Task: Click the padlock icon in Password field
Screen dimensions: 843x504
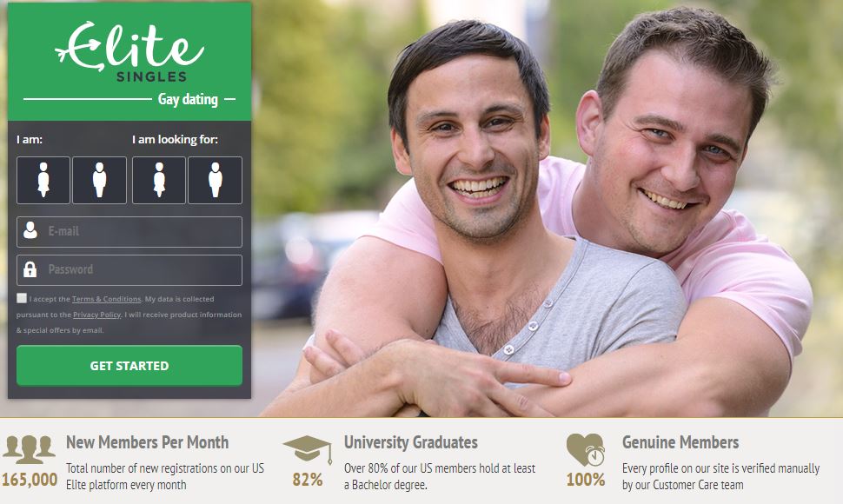Action: coord(30,269)
